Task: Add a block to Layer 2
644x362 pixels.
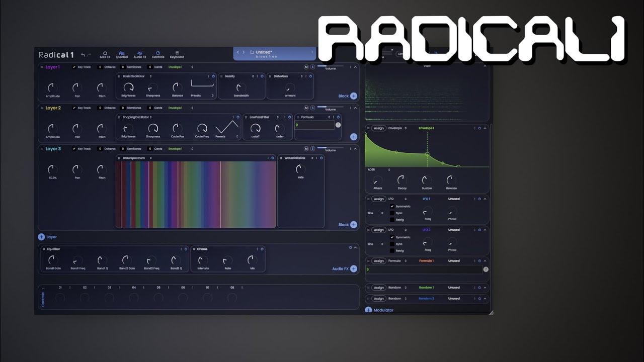Action: tap(354, 137)
